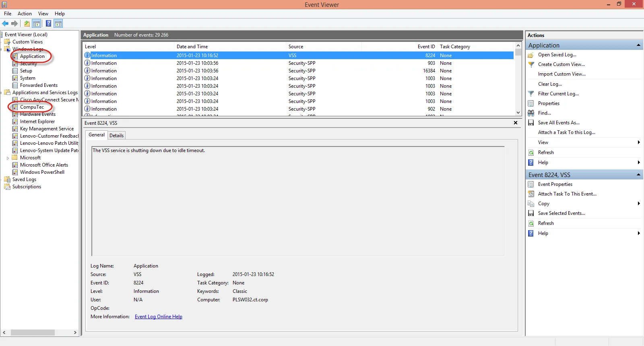Sort events by Event ID column header

[400, 47]
